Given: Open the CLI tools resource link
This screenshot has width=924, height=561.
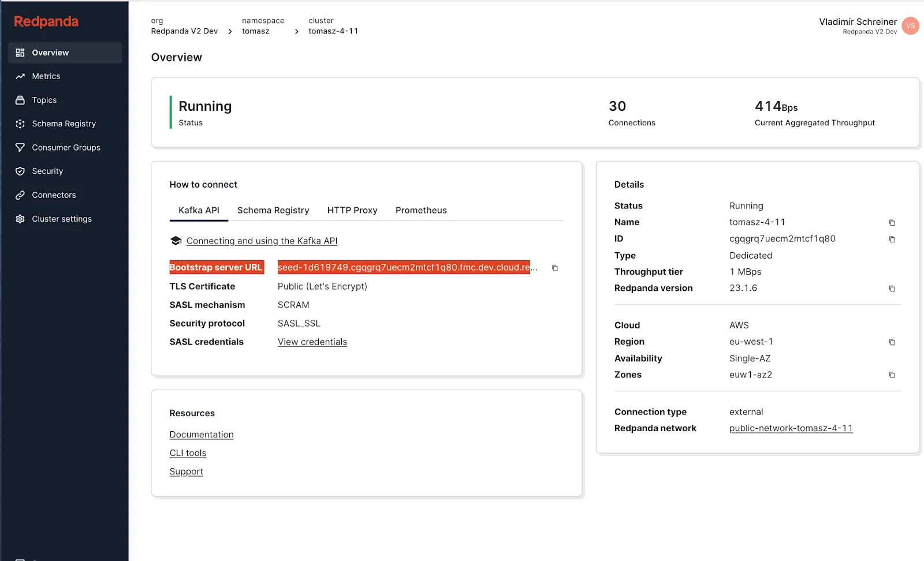Looking at the screenshot, I should coord(188,452).
